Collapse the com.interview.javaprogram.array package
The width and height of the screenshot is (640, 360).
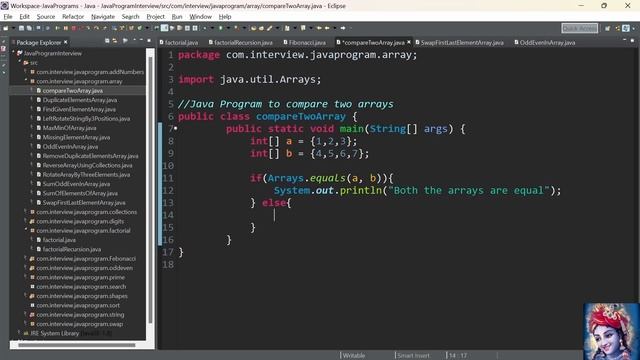(26, 81)
